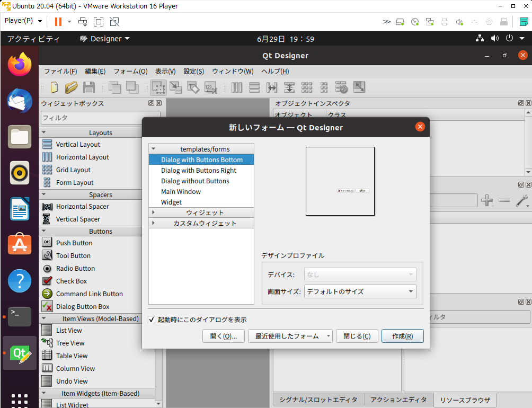This screenshot has width=532, height=408.
Task: Pick the Tree View widget icon
Action: 47,343
